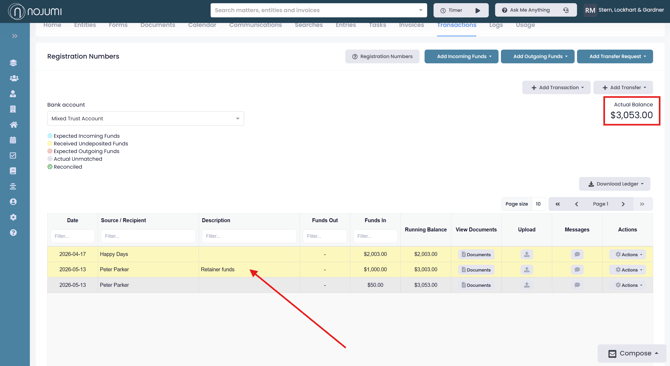Switch to the Invoices tab
The image size is (670, 366).
(411, 25)
